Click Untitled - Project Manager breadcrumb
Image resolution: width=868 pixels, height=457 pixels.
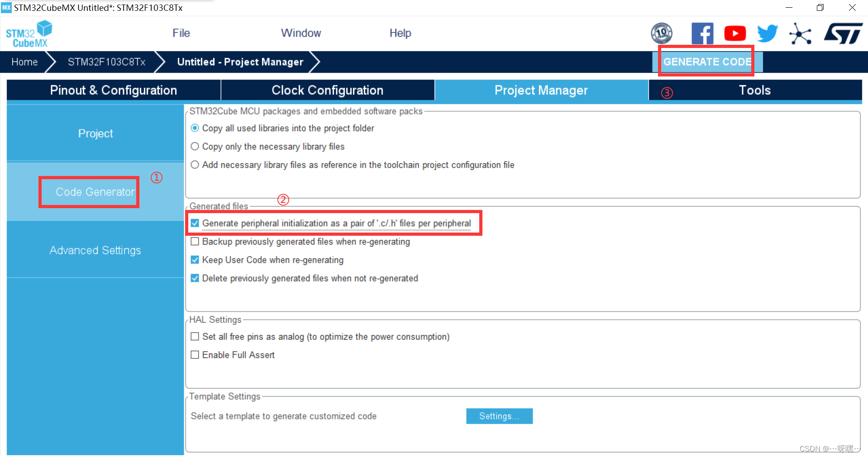pos(240,62)
